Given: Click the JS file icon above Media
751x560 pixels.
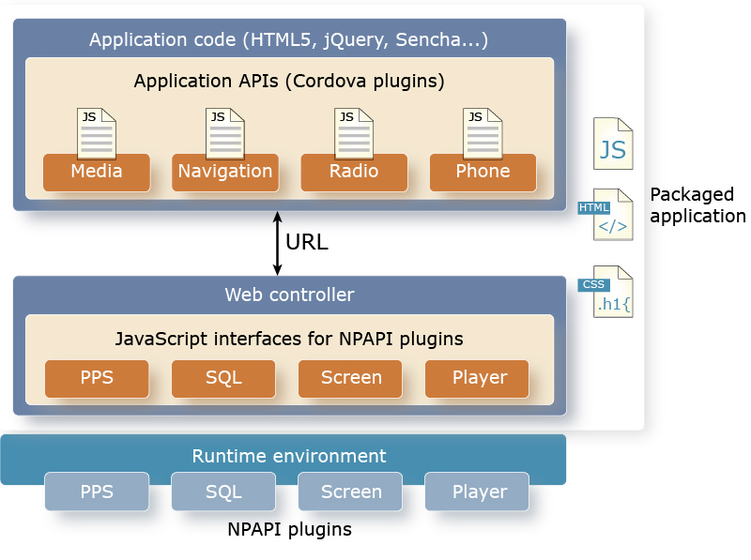Looking at the screenshot, I should coord(96,134).
